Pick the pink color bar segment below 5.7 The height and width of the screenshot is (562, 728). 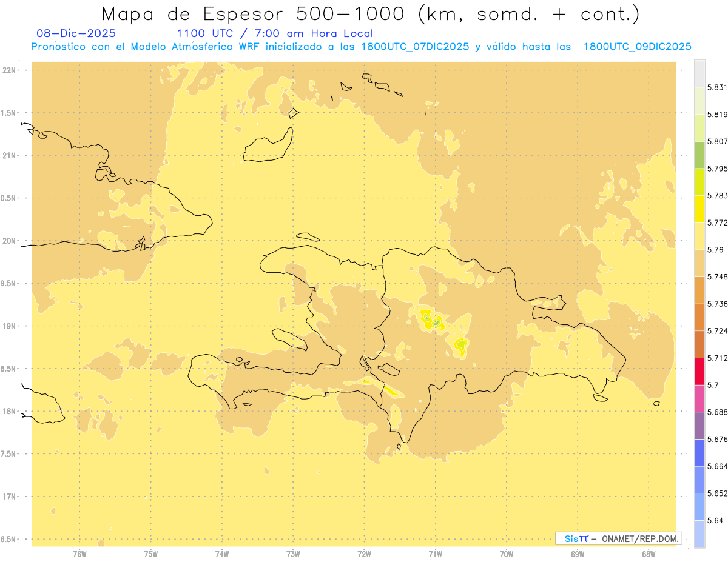point(699,398)
